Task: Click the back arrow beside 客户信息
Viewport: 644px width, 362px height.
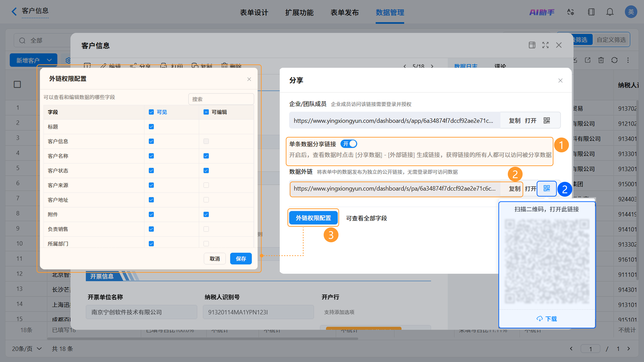Action: point(14,12)
